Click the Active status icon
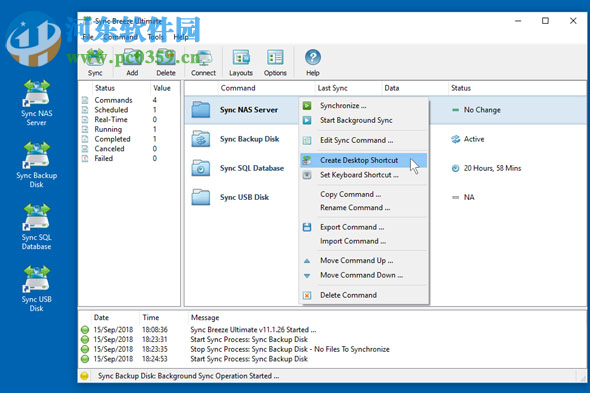This screenshot has width=590, height=393. click(x=455, y=139)
